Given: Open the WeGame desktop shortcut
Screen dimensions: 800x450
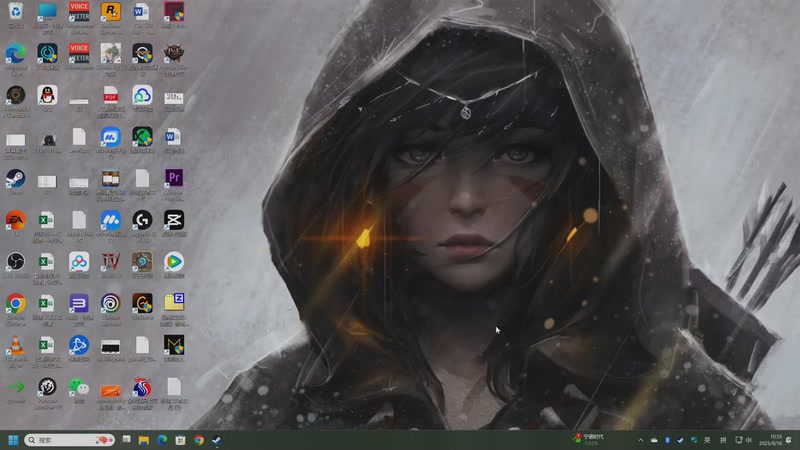Looking at the screenshot, I should (142, 304).
